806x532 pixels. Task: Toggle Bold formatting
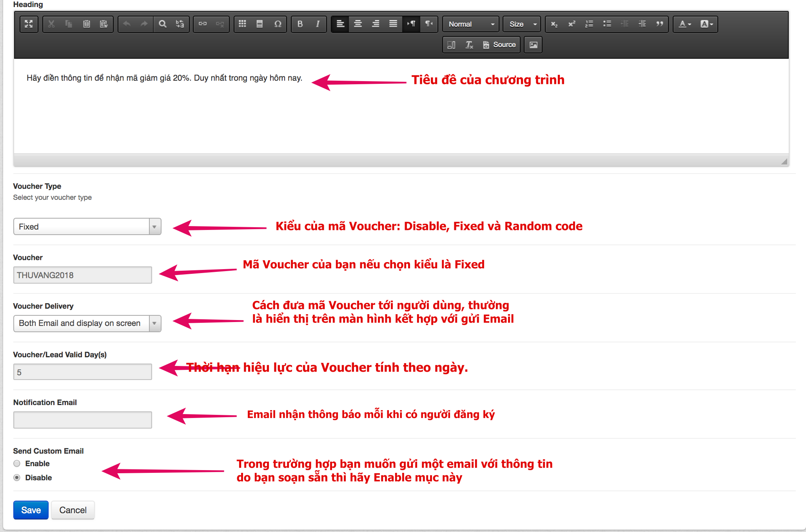[x=300, y=24]
